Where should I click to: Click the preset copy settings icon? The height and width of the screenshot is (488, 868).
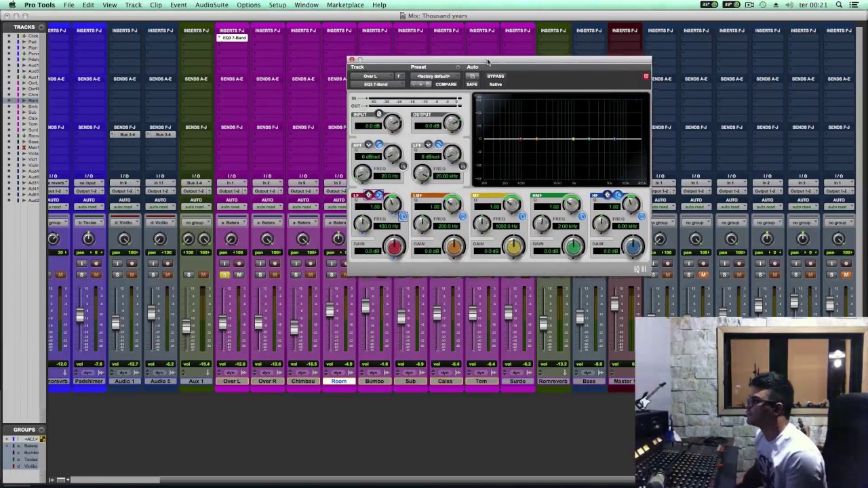pyautogui.click(x=429, y=84)
